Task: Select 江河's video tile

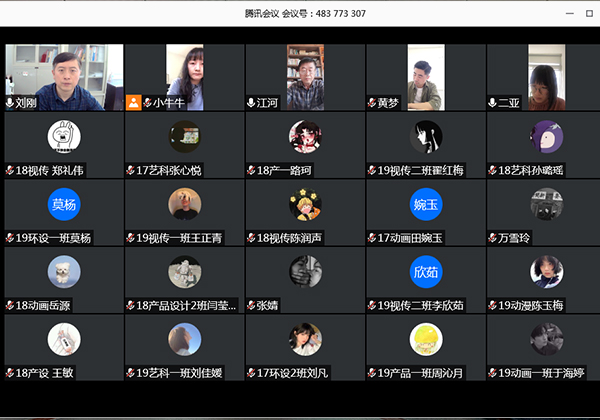Action: click(x=305, y=75)
